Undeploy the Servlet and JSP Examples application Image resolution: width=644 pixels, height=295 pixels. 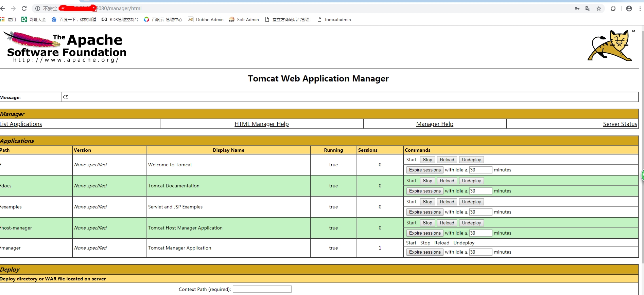471,202
